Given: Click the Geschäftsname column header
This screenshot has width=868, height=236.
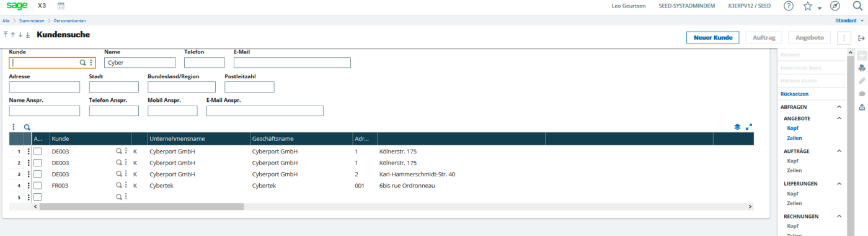Looking at the screenshot, I should [x=301, y=138].
